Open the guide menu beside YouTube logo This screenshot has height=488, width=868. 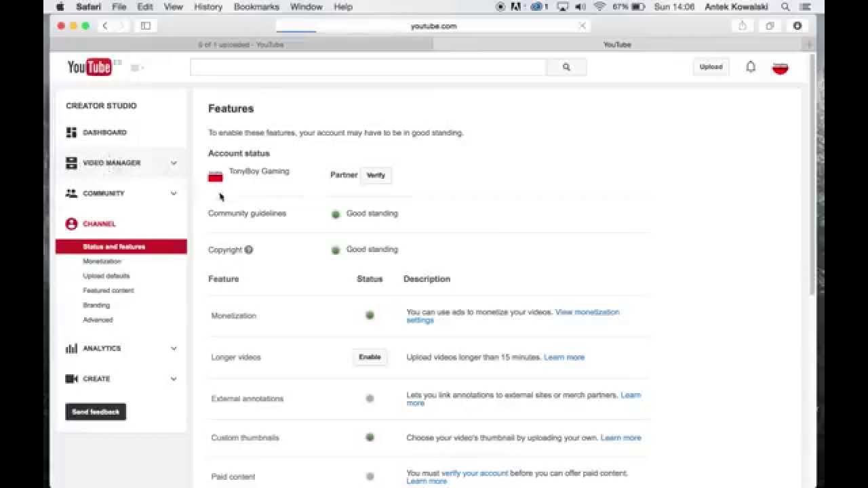coord(137,68)
